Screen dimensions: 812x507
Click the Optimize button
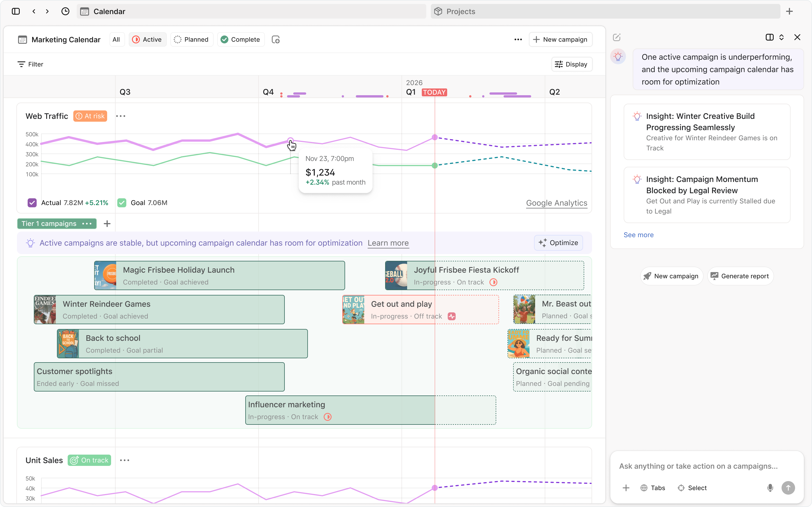558,243
